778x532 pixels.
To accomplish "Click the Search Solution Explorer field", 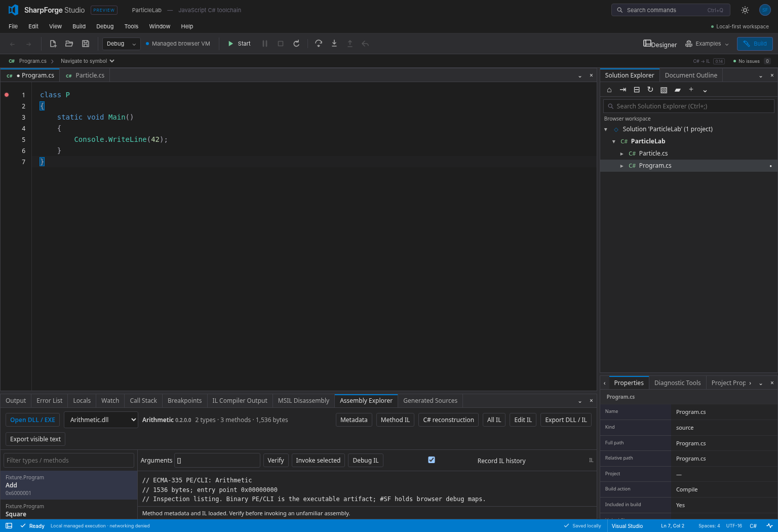I will tap(689, 106).
